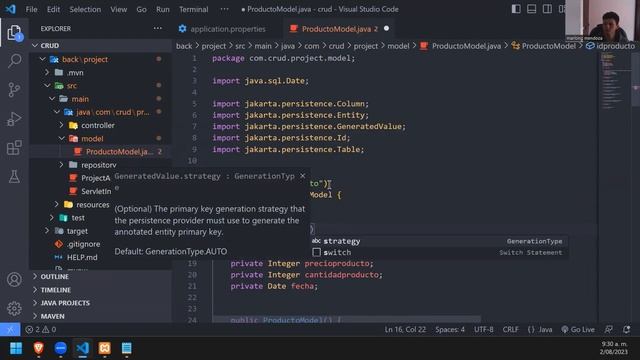The width and height of the screenshot is (640, 360).
Task: Click the VS Code logo in title bar
Action: coord(11,9)
